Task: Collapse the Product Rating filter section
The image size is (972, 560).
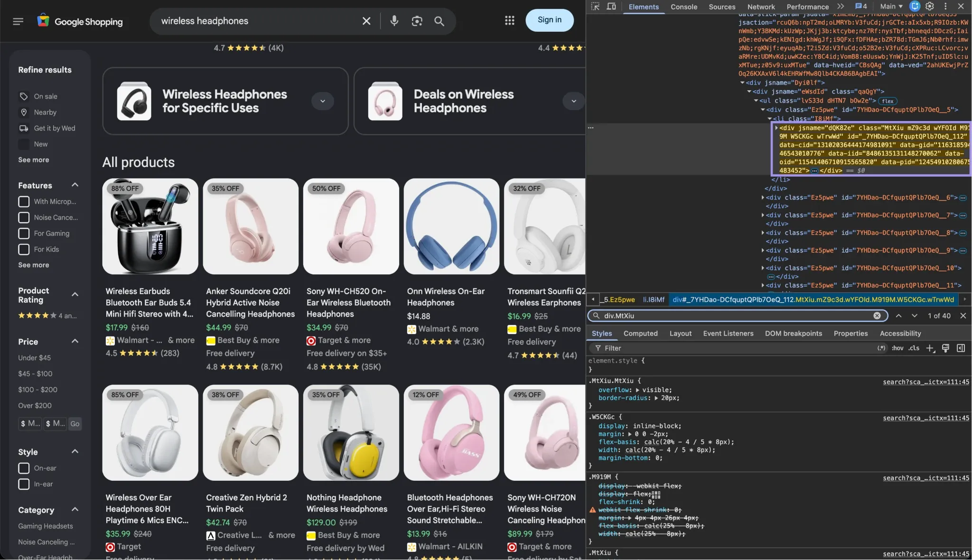Action: tap(75, 295)
